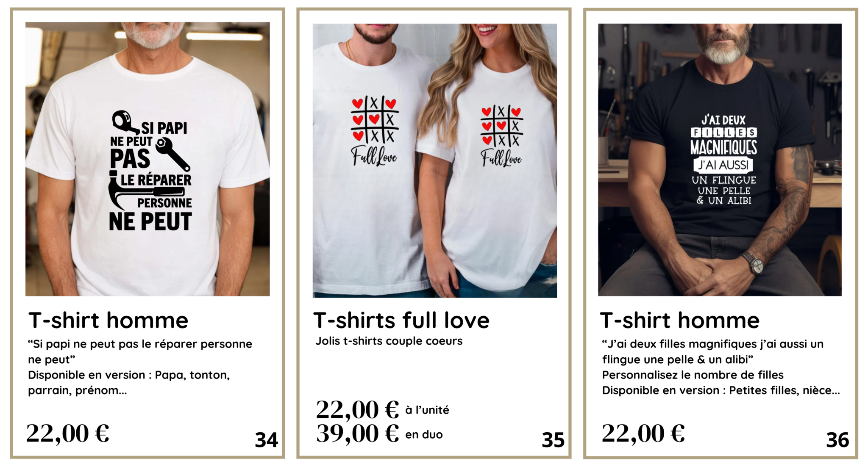Click the first 'T-shirt homme' title, product 34
Image resolution: width=868 pixels, height=467 pixels.
tap(108, 321)
